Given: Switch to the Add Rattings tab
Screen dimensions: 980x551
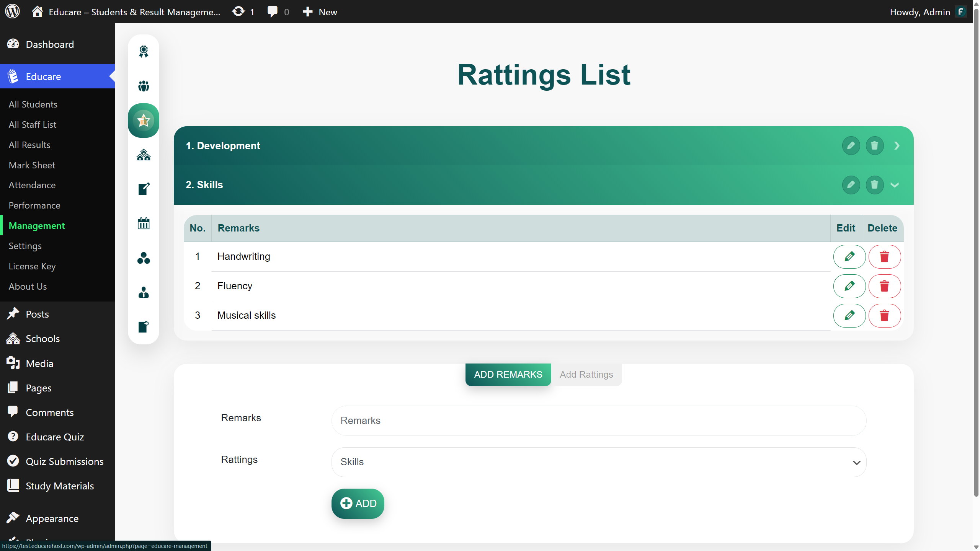Looking at the screenshot, I should [x=586, y=375].
